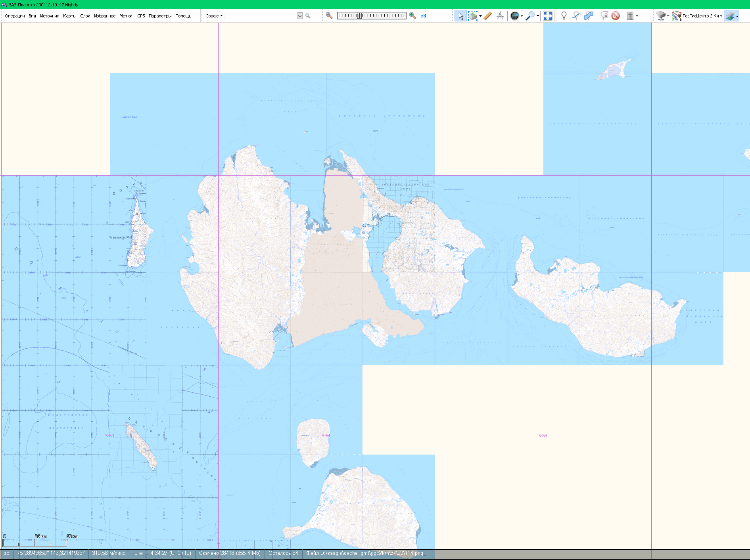Expand the Google search provider dropdown

[214, 16]
